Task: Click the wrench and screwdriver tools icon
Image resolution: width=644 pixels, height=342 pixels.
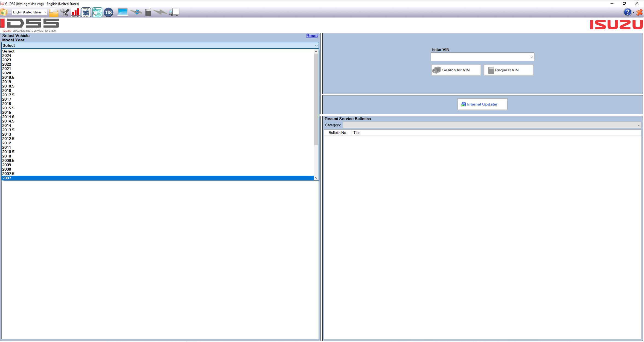Action: [x=65, y=12]
